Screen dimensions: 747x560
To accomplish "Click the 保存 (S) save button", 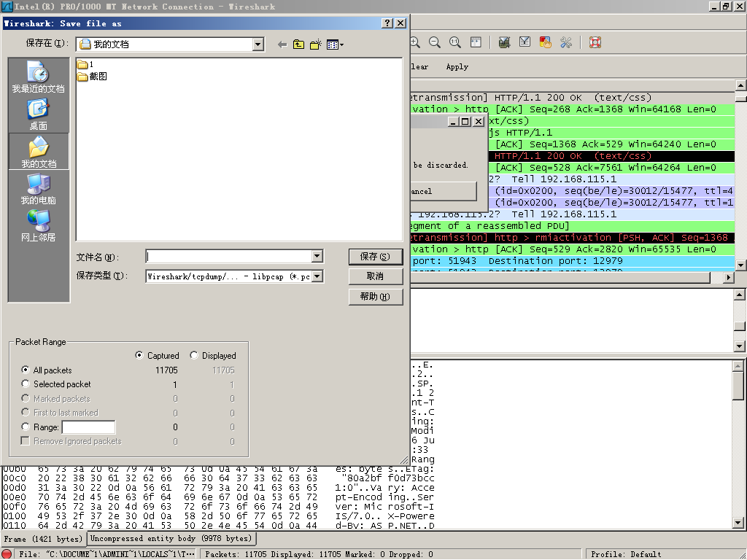I will coord(376,257).
